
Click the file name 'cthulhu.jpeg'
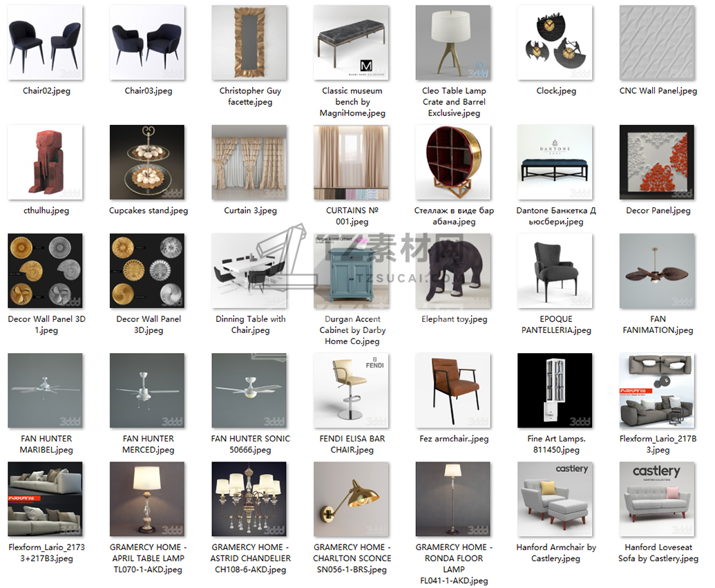[46, 210]
